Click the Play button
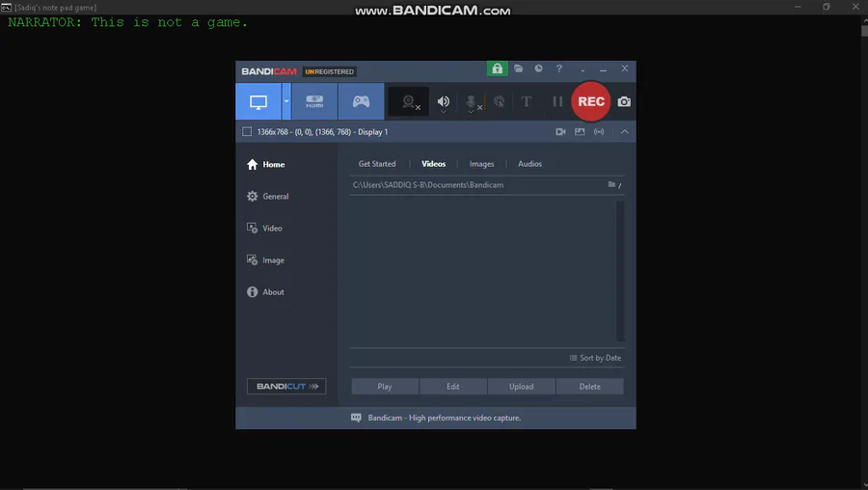This screenshot has height=490, width=868. coord(385,387)
